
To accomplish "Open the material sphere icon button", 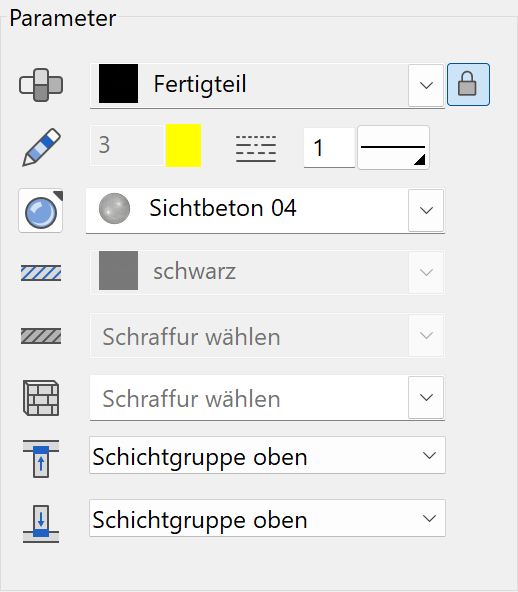I will coord(41,210).
